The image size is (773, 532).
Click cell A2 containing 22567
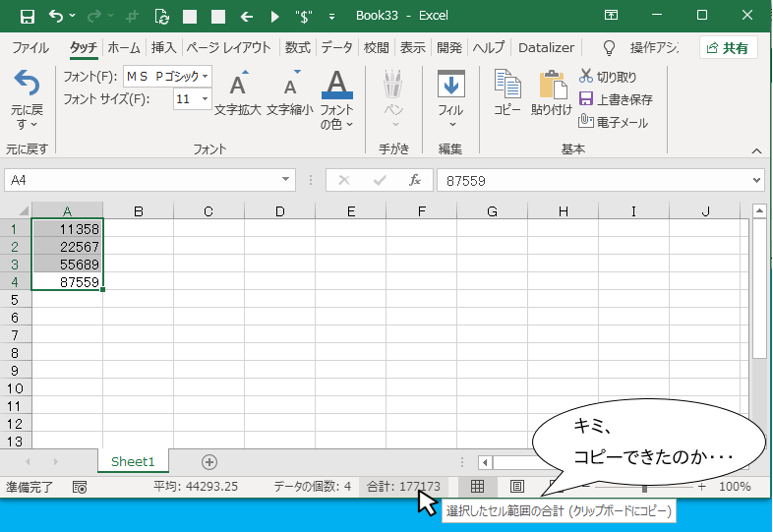[x=68, y=247]
